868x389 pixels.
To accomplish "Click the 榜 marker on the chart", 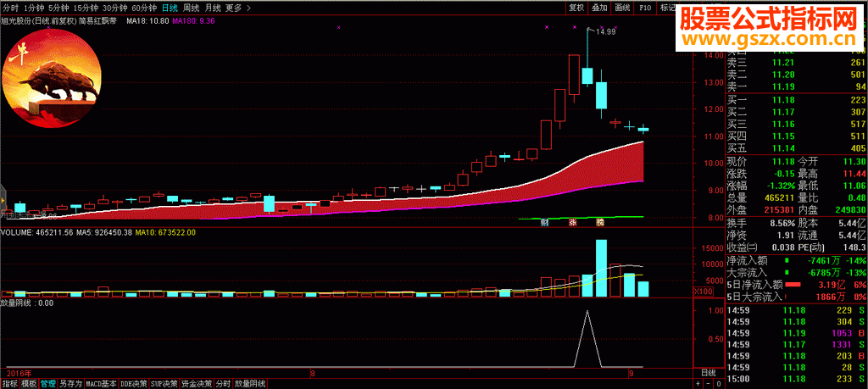I will (599, 223).
